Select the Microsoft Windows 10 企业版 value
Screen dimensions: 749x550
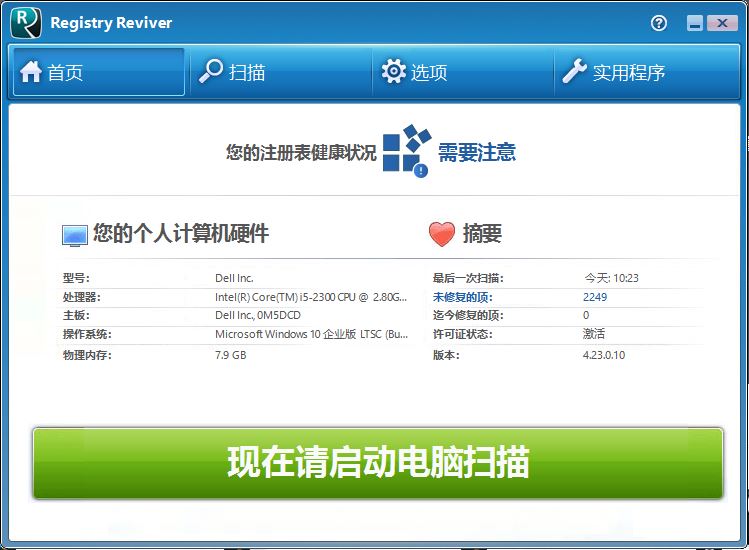[311, 334]
